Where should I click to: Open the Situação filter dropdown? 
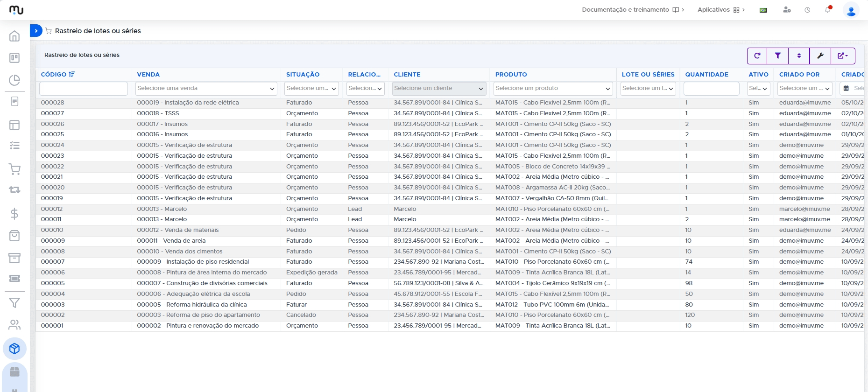tap(311, 88)
